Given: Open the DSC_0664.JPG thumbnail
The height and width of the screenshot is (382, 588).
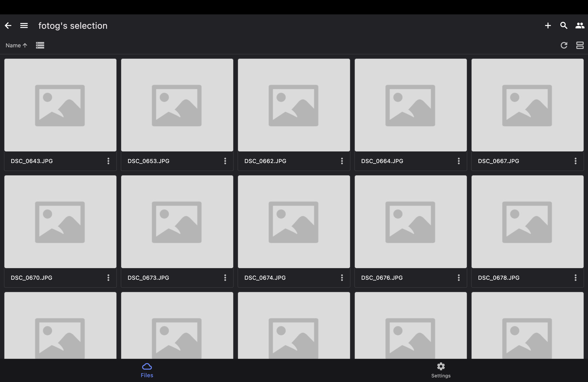Looking at the screenshot, I should click(x=411, y=105).
